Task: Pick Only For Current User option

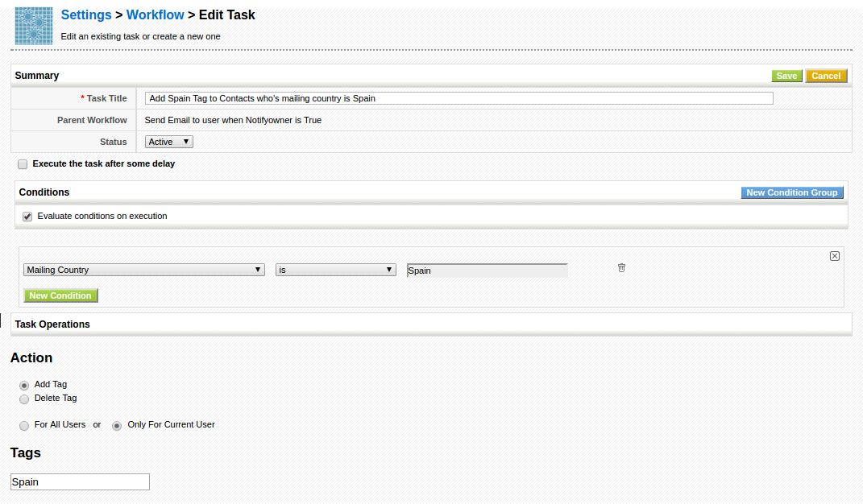Action: point(117,426)
